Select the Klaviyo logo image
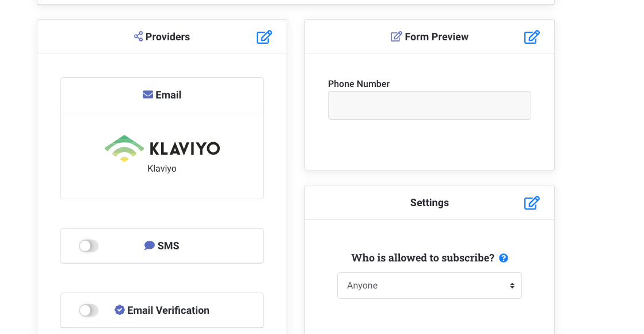 (x=162, y=149)
